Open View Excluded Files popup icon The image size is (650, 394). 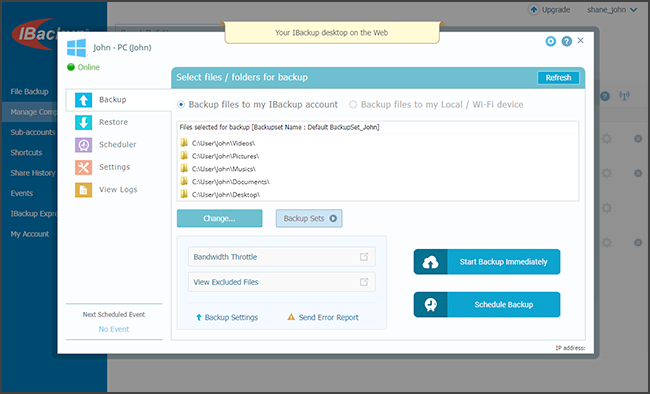(364, 282)
